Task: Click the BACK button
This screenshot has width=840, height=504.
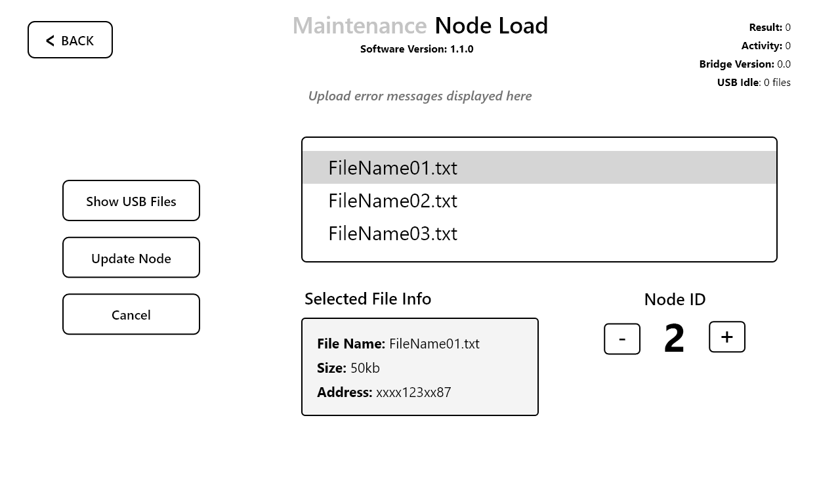Action: pyautogui.click(x=70, y=40)
